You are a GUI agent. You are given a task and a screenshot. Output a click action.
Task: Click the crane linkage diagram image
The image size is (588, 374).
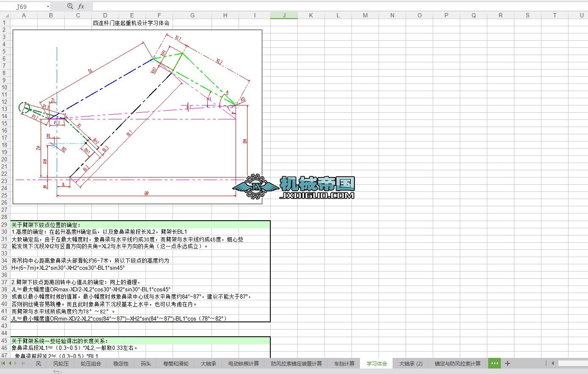[x=137, y=116]
